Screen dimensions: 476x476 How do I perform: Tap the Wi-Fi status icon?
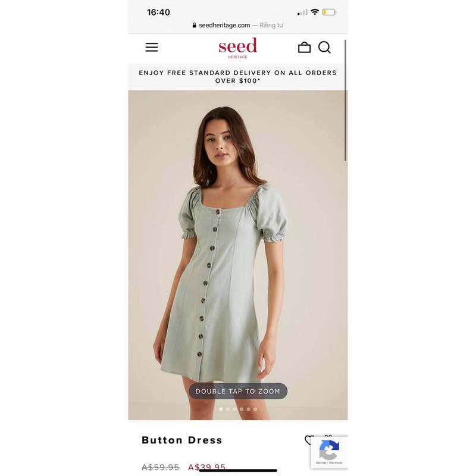point(315,12)
